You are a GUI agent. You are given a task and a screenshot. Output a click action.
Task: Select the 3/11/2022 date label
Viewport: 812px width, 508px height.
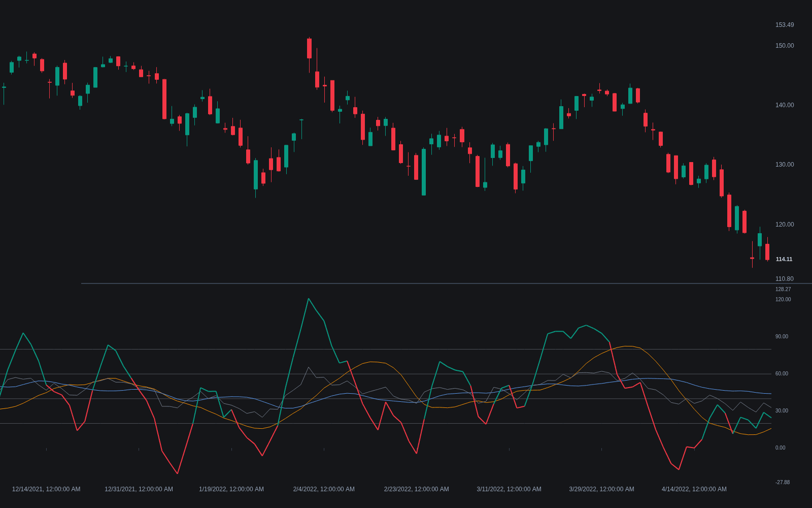[509, 489]
